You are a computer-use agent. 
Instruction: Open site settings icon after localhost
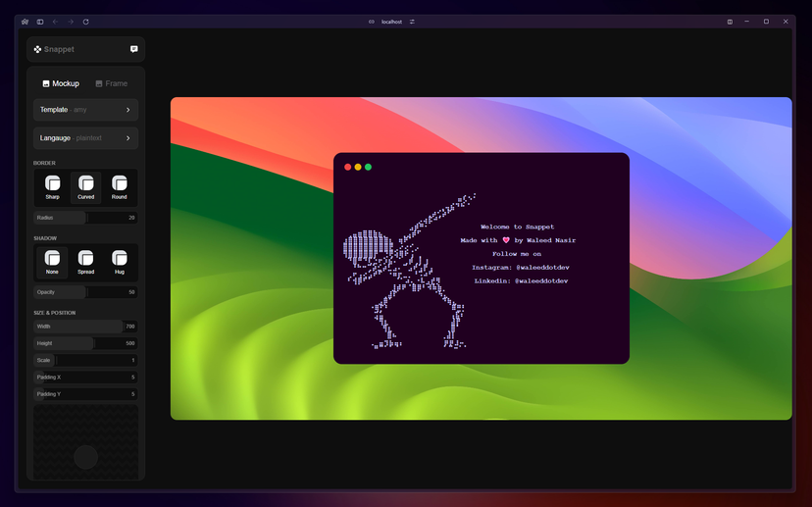tap(412, 22)
